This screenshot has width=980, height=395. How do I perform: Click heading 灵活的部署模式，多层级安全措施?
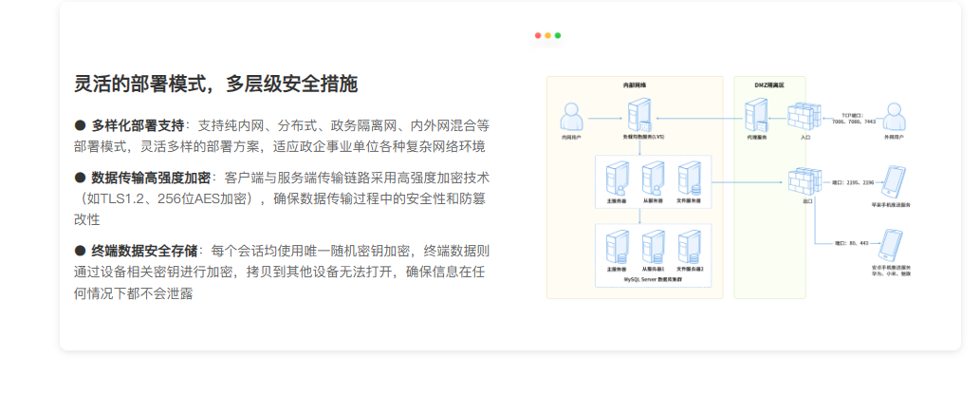tap(215, 84)
